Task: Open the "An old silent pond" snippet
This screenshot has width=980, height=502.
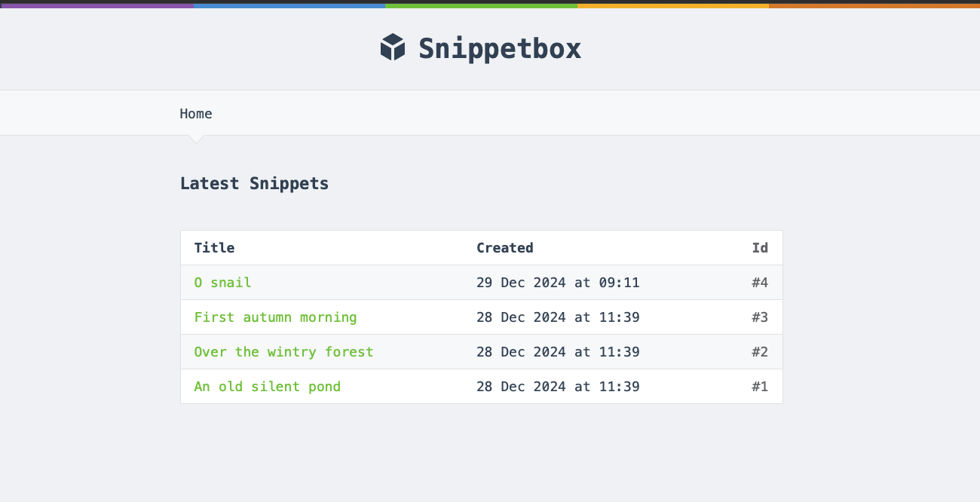Action: click(x=267, y=387)
